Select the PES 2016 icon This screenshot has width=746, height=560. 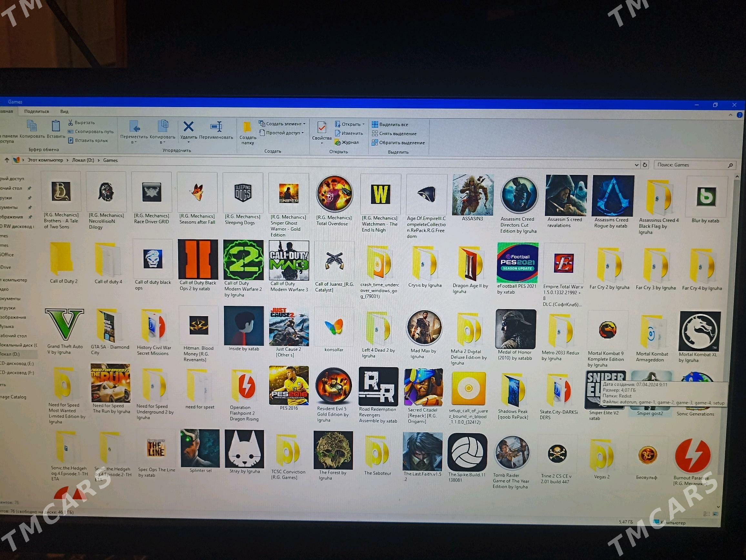[289, 385]
